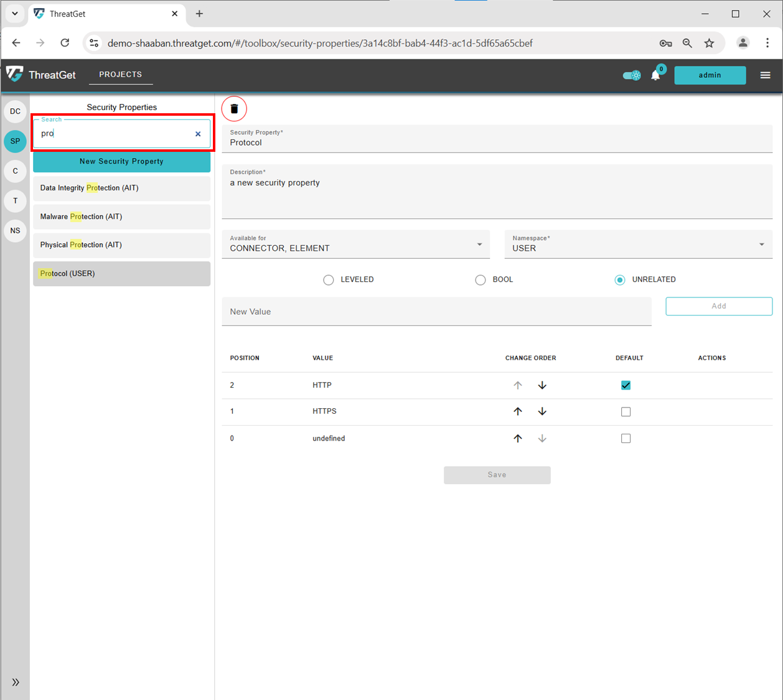Screen dimensions: 783x700
Task: Select the BOOL radio option
Action: pos(481,280)
